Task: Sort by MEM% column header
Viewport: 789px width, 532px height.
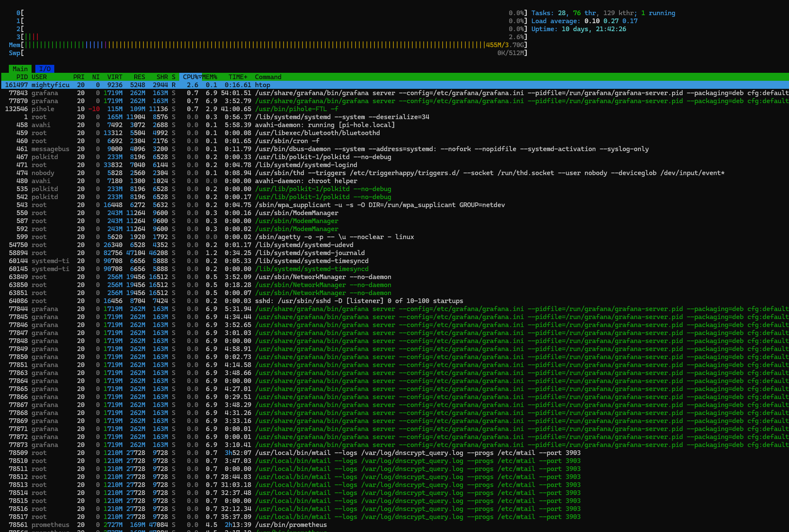Action: tap(210, 77)
